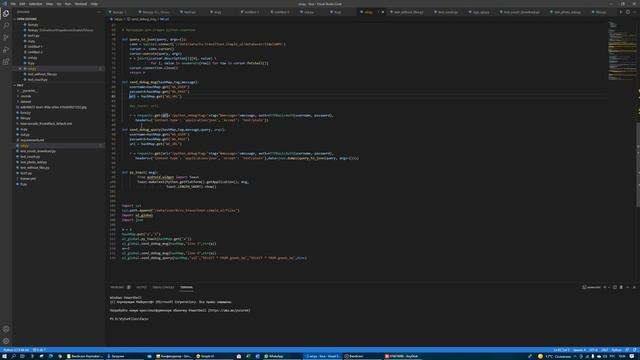Split the terminal
The width and height of the screenshot is (640, 360).
(615, 287)
